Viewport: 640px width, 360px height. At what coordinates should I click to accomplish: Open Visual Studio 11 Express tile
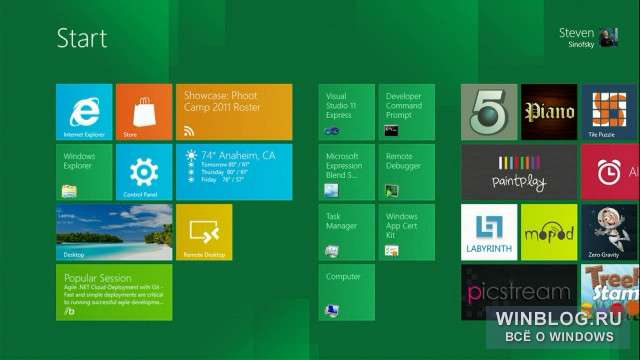point(347,112)
